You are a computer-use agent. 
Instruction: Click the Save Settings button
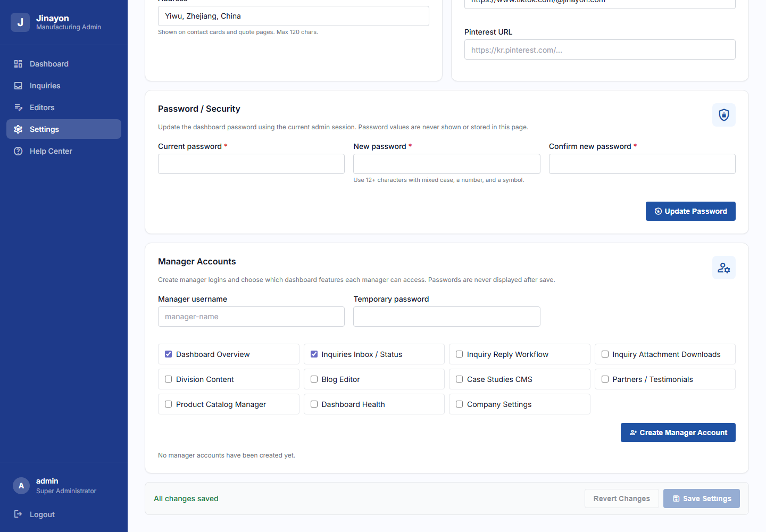[x=702, y=498]
